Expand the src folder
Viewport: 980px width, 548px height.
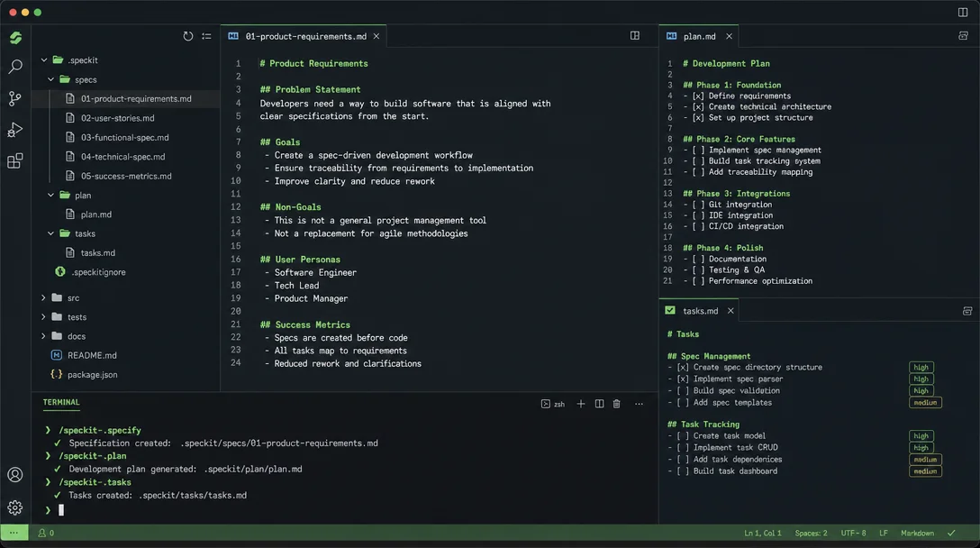[x=43, y=297]
